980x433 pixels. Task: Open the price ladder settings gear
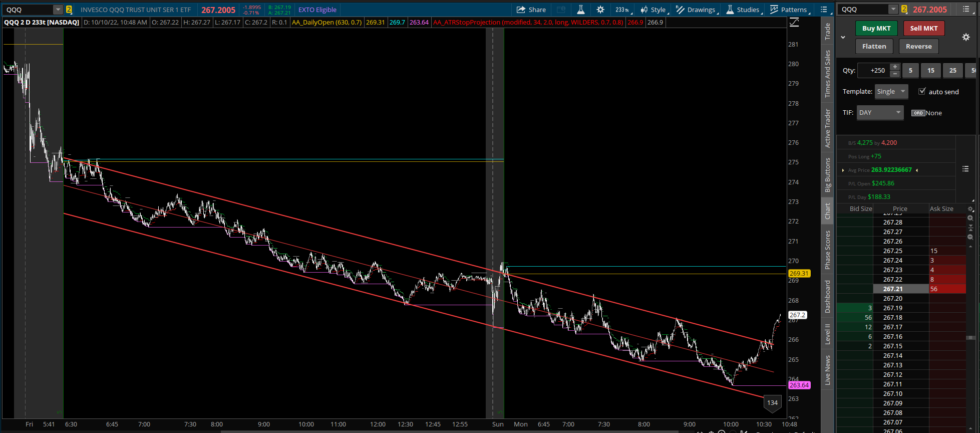tap(970, 209)
